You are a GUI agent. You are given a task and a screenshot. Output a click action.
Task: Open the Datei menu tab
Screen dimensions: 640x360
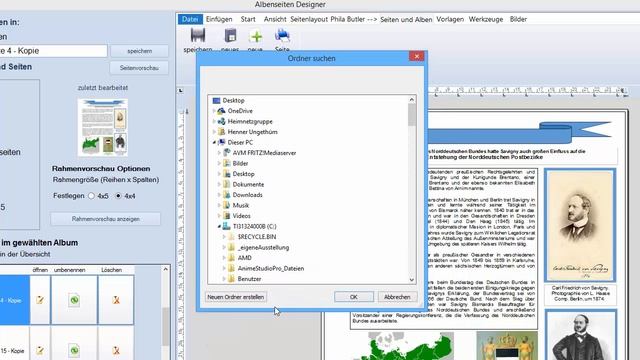[190, 19]
